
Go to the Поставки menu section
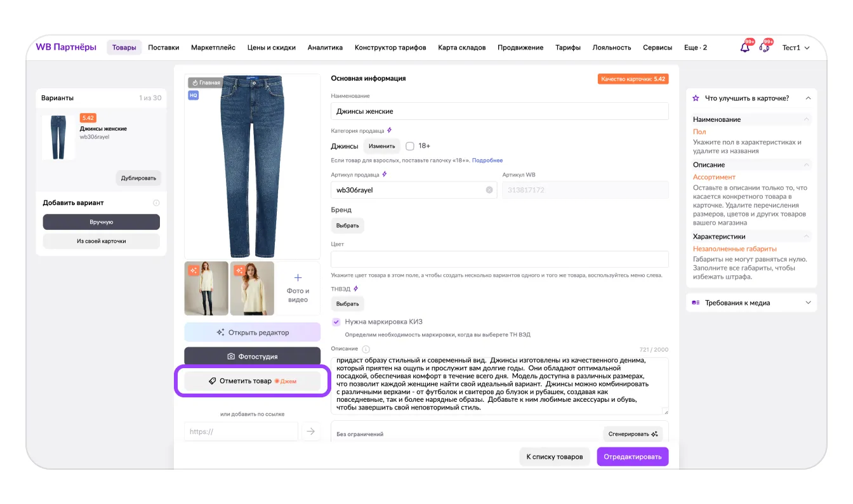[x=164, y=48]
